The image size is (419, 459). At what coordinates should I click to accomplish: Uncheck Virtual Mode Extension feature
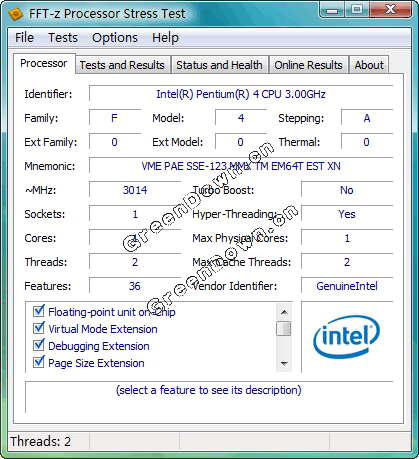click(39, 328)
